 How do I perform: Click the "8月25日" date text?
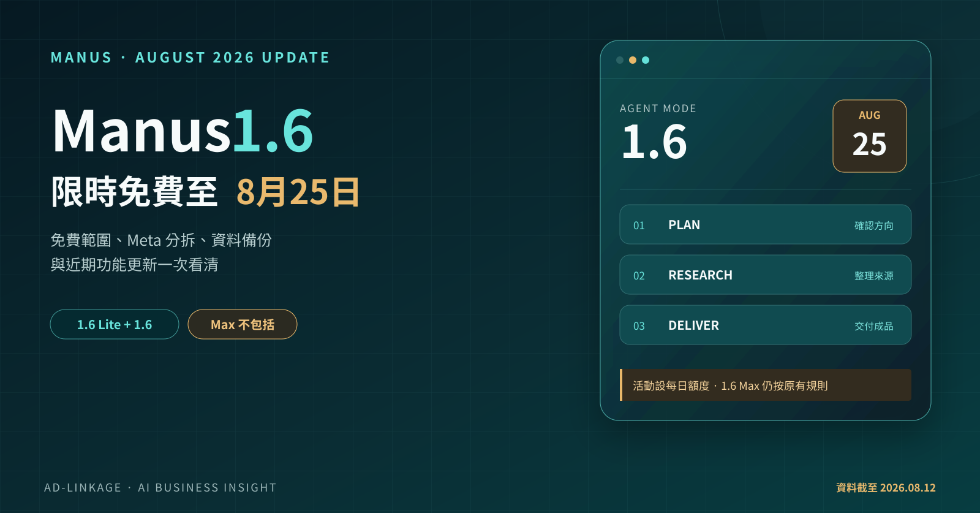[298, 192]
